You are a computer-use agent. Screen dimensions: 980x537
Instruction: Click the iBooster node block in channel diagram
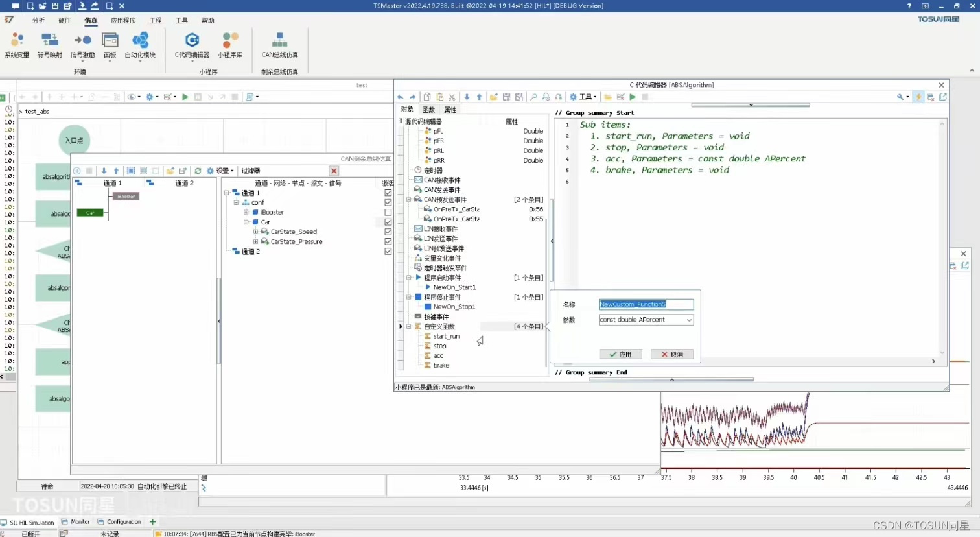(x=126, y=197)
